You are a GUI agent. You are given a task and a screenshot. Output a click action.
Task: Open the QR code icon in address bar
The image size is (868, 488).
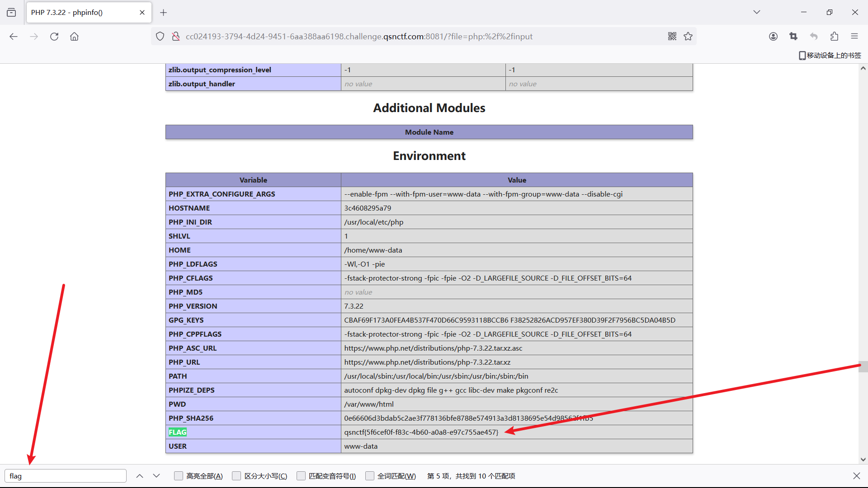point(672,36)
